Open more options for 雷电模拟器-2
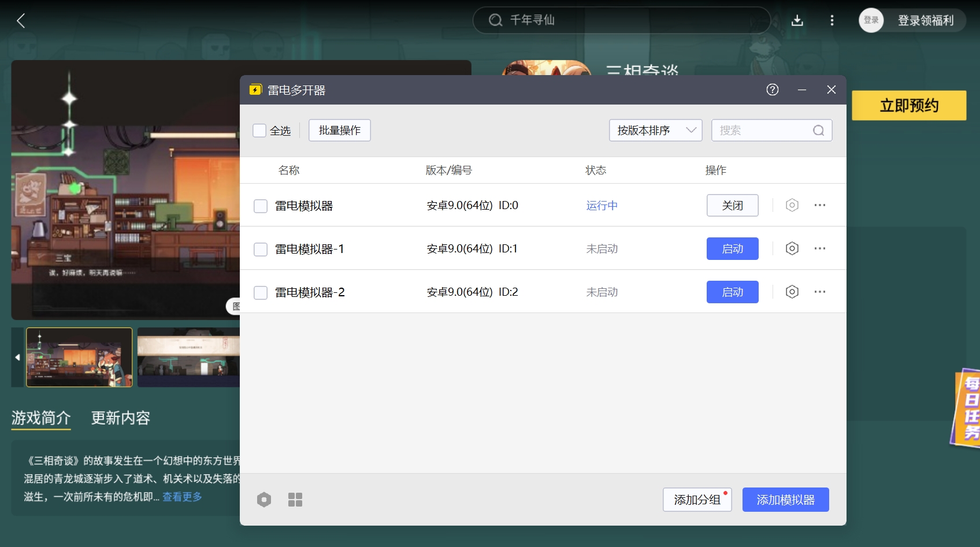This screenshot has height=547, width=980. [820, 292]
